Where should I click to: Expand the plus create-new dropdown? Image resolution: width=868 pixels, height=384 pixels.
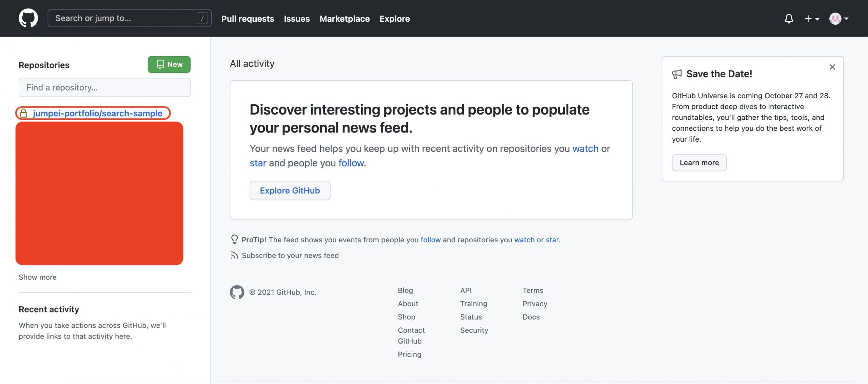click(x=811, y=19)
